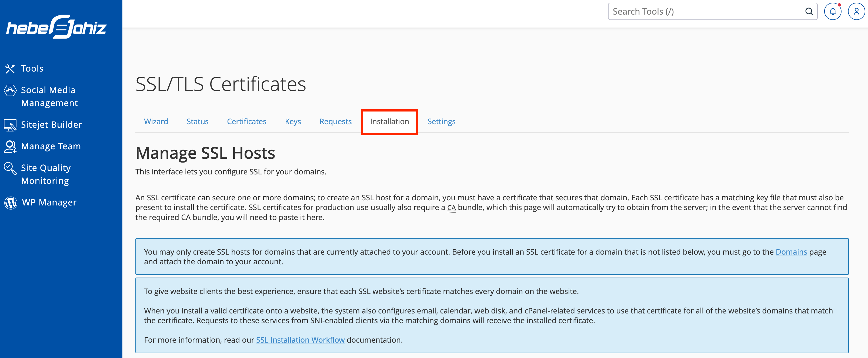Click the hebeJahiz logo

pos(56,27)
